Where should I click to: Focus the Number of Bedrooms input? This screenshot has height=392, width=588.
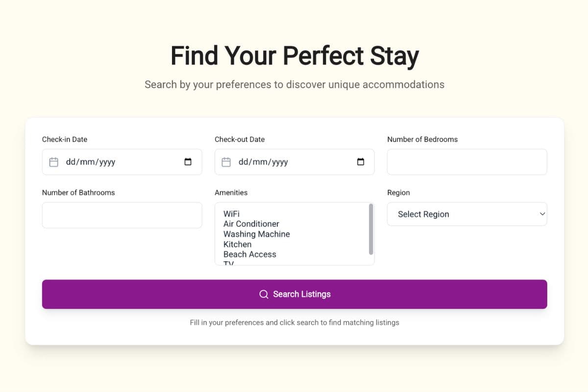(x=467, y=162)
